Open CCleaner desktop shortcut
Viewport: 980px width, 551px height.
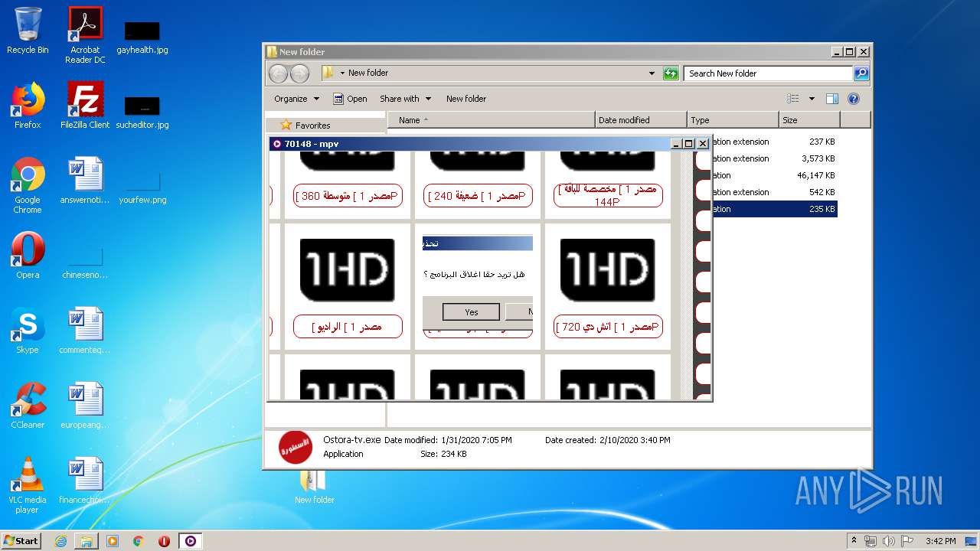[28, 406]
